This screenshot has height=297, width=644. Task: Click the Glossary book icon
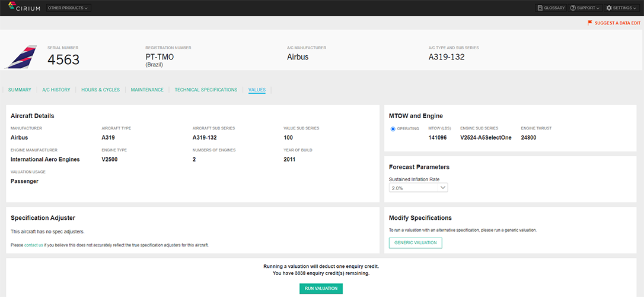[x=540, y=8]
